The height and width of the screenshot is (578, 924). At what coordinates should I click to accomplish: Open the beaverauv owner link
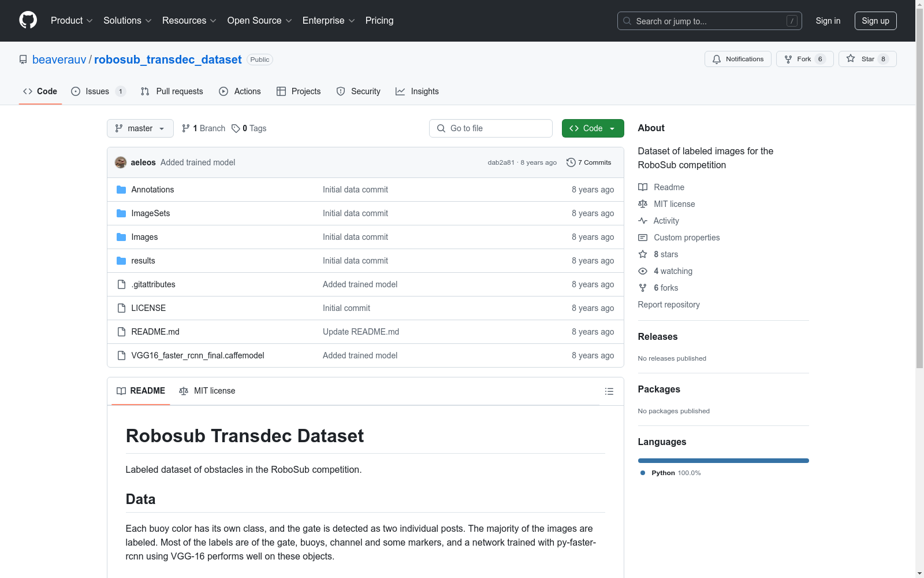pyautogui.click(x=59, y=60)
